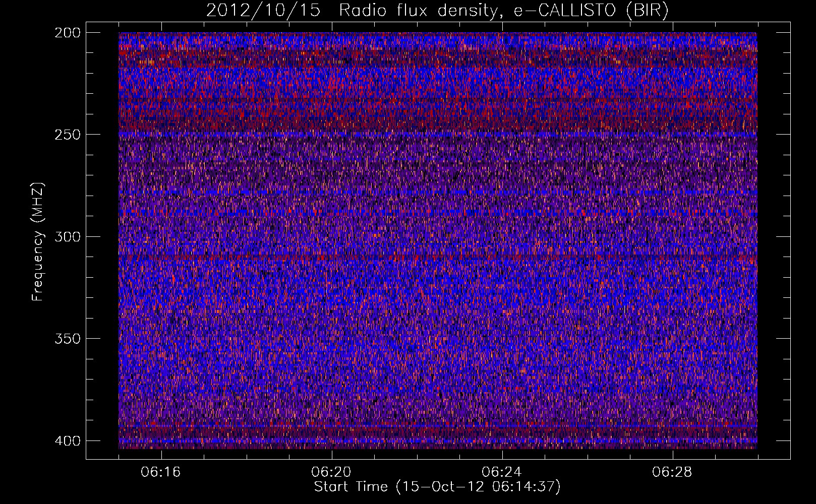Click the 300 frequency tick label
This screenshot has height=504, width=816.
(68, 237)
